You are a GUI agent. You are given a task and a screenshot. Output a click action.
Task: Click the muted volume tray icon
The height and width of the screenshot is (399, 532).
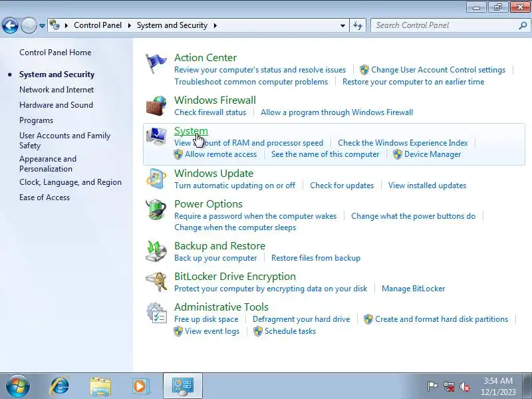pos(465,386)
